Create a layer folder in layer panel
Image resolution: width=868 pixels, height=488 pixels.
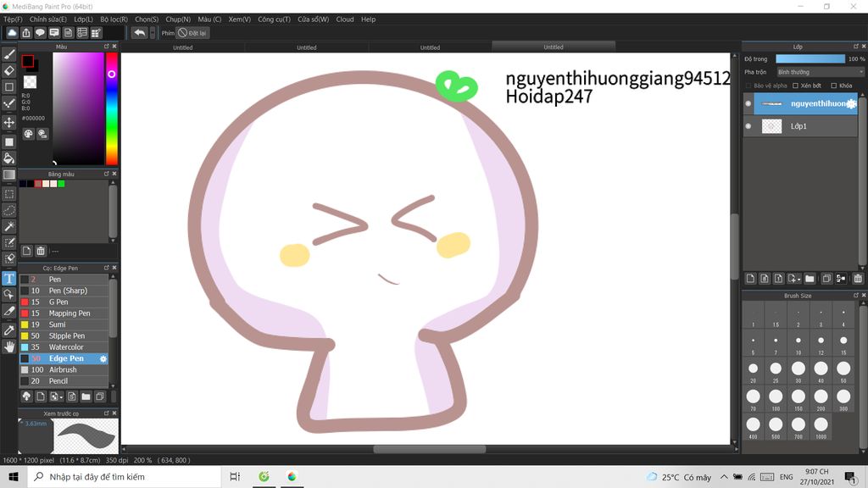pos(810,278)
